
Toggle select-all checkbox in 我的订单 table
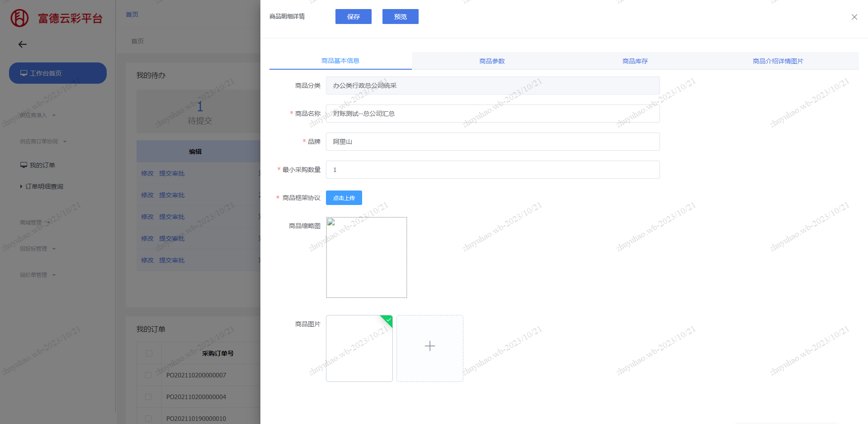[149, 353]
